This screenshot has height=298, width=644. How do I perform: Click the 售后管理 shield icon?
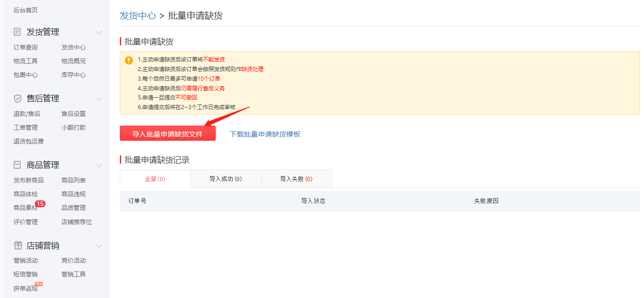pyautogui.click(x=17, y=99)
